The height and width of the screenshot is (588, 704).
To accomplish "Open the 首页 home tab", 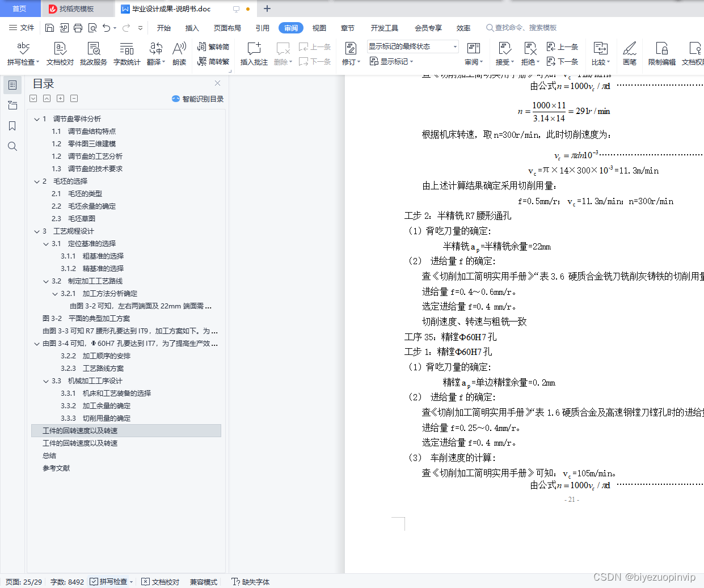I will 20,9.
